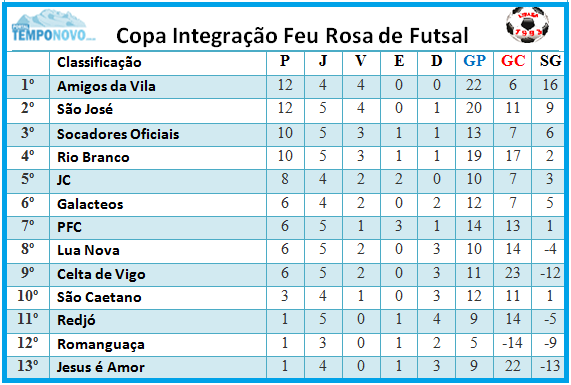Click the Copa Integração Feu Rosa title
The image size is (571, 385).
pyautogui.click(x=292, y=36)
